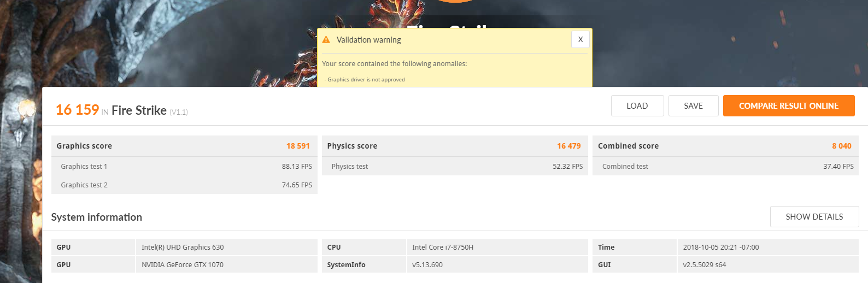The image size is (868, 283).
Task: Click the Graphics score value 18 591
Action: tap(298, 146)
